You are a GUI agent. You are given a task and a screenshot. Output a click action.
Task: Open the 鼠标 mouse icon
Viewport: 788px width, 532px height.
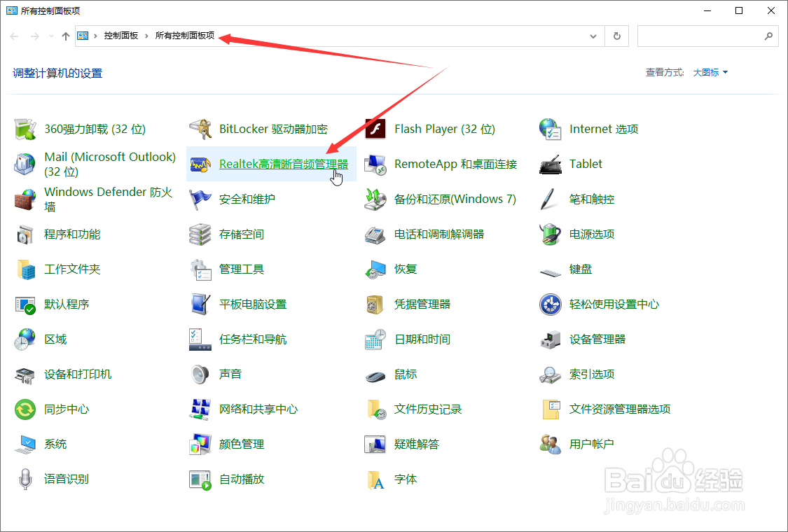375,376
